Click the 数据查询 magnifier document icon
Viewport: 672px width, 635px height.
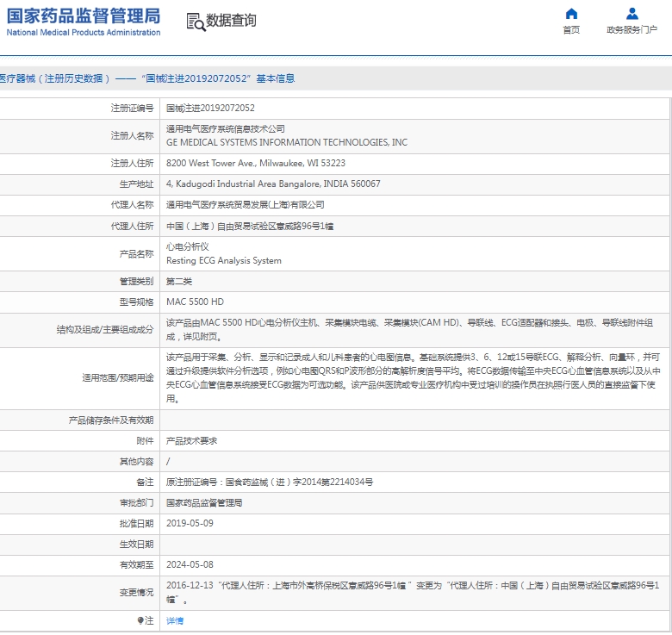pyautogui.click(x=196, y=22)
